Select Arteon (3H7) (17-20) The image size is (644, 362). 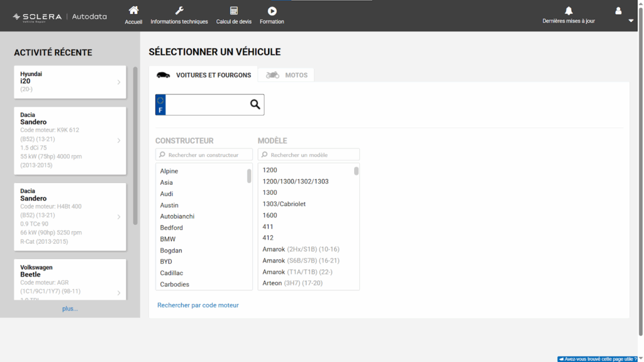(292, 283)
